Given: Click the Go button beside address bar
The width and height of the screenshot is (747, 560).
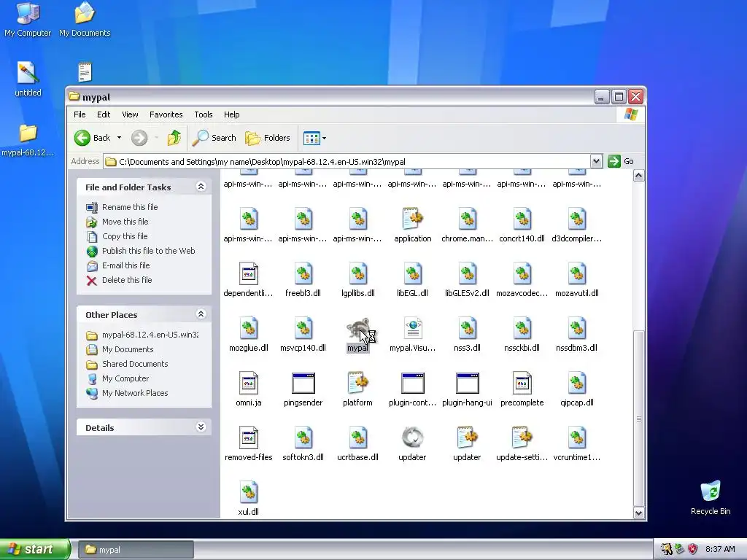Looking at the screenshot, I should tap(622, 161).
